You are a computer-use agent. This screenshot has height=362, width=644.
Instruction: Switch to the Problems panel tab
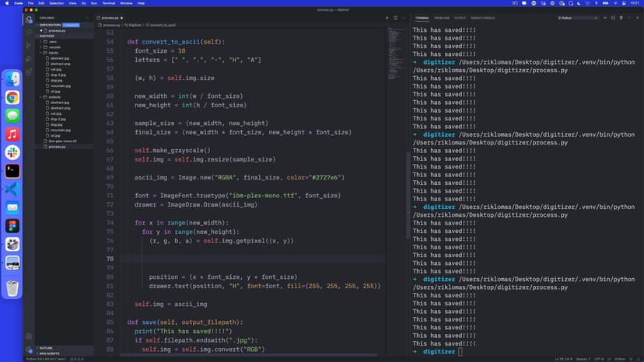coord(442,17)
